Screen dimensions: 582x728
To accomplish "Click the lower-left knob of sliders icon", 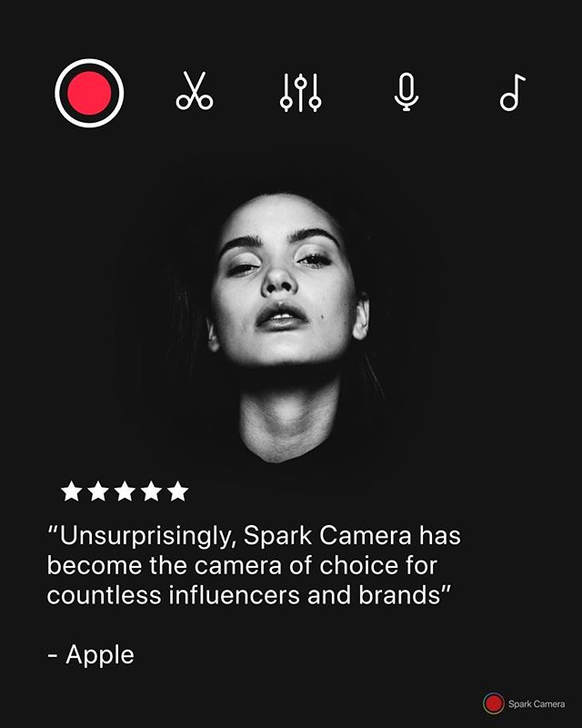I will coord(286,100).
